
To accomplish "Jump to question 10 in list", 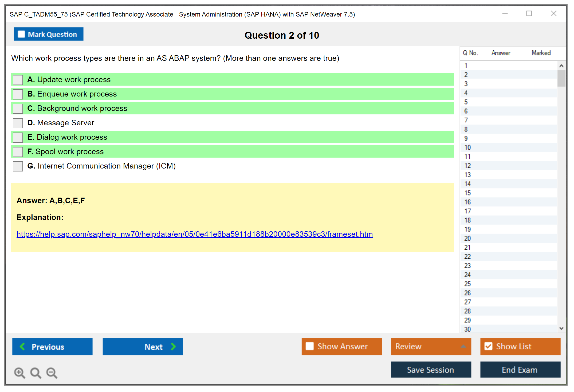I will [468, 147].
